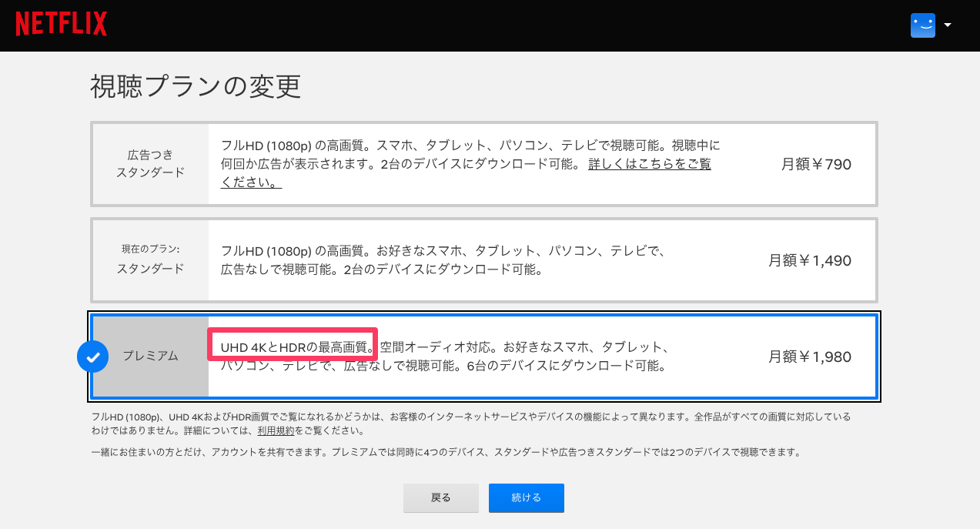Click the account sharing notice paragraph
This screenshot has height=529, width=980.
[445, 453]
